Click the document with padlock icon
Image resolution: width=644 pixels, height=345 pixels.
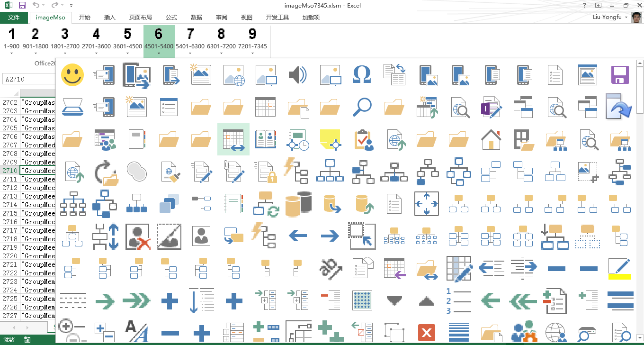point(266,172)
